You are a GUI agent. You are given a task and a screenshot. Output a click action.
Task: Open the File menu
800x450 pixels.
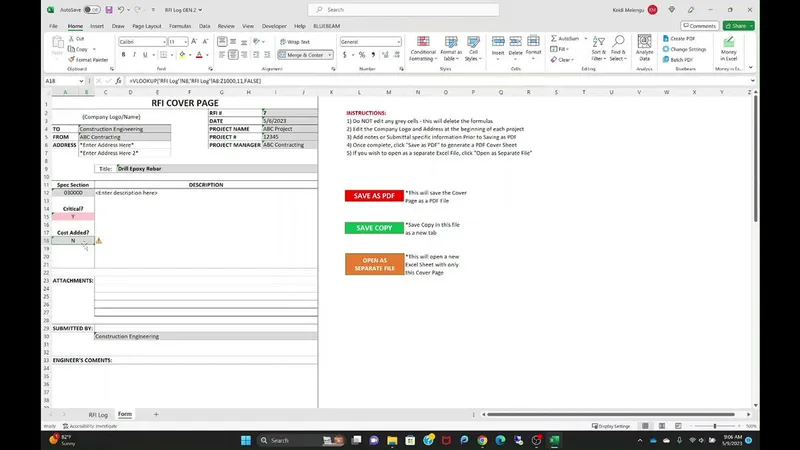click(53, 26)
